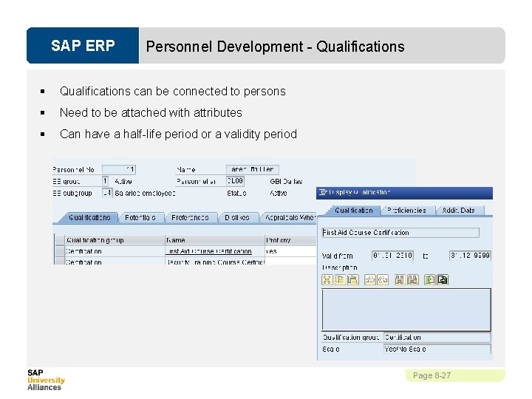
Task: Click the Save as local file icon
Action: (443, 280)
